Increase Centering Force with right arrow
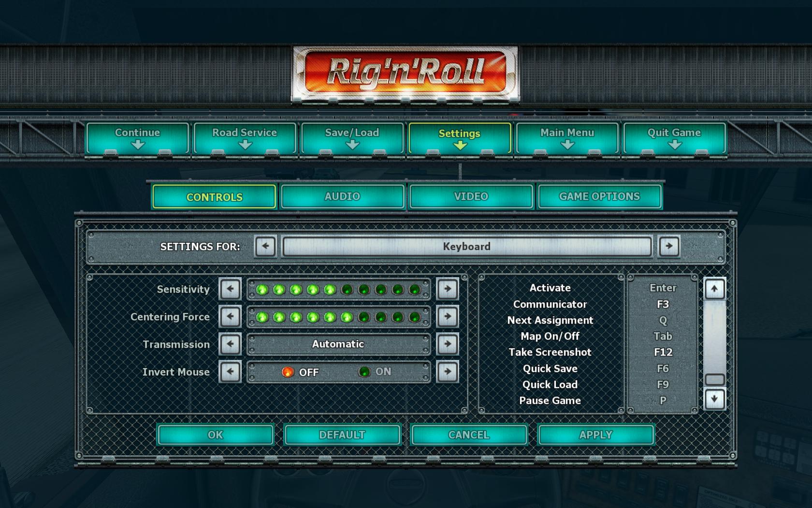 (448, 317)
